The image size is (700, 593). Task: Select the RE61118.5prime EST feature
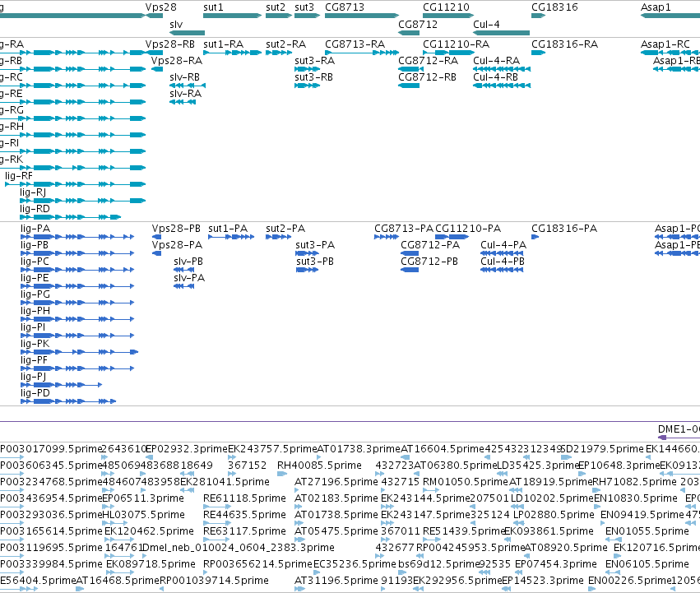point(216,507)
